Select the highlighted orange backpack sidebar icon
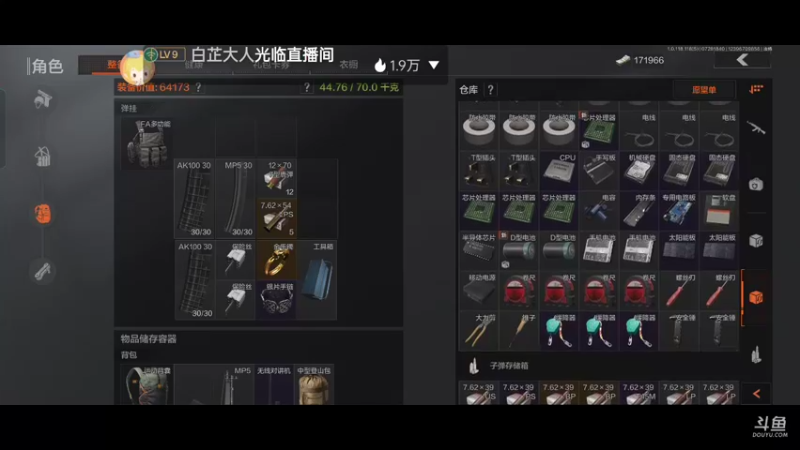The image size is (800, 450). point(43,214)
